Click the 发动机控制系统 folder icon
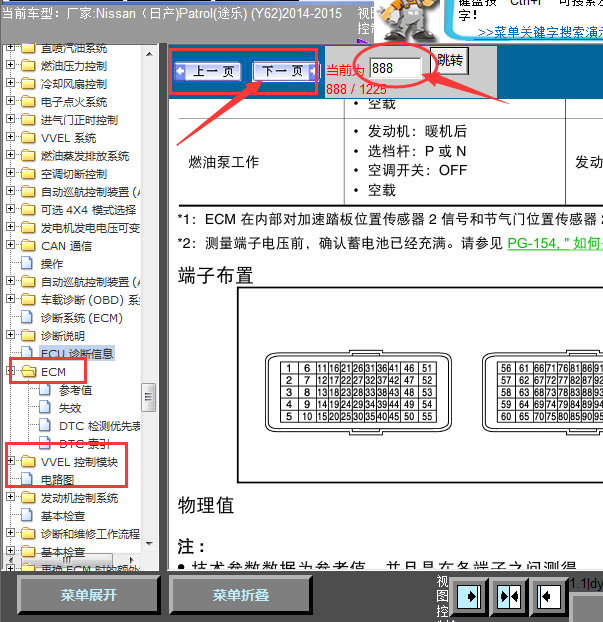603x622 pixels. [28, 497]
